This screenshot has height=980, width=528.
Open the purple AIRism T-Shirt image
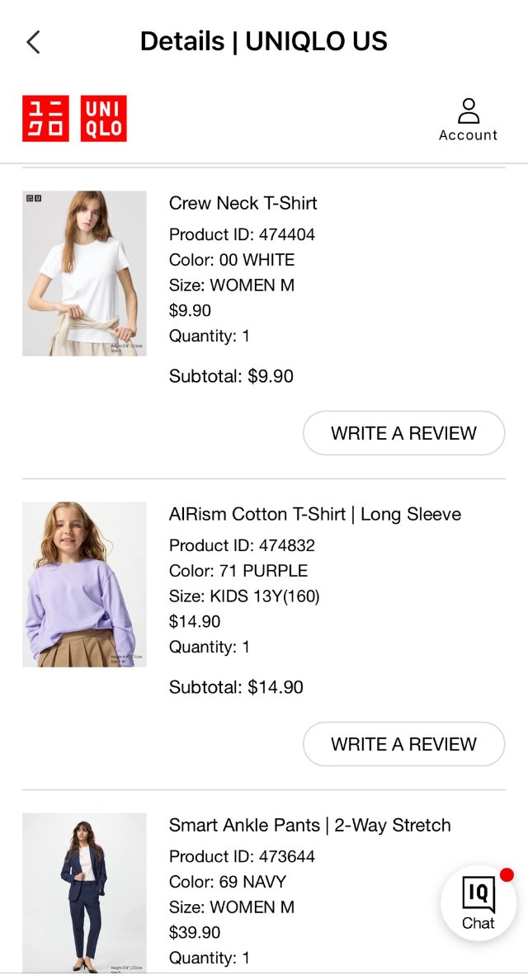(x=84, y=584)
